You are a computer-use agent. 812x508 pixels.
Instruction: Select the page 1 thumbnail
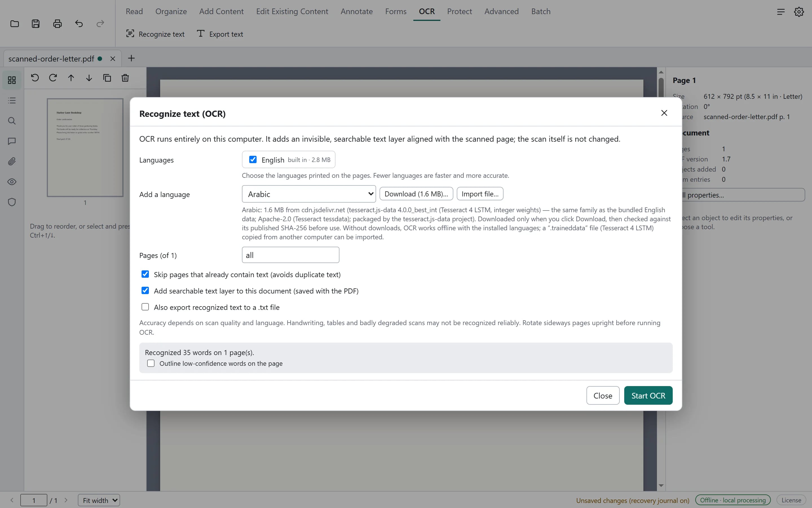click(x=85, y=148)
